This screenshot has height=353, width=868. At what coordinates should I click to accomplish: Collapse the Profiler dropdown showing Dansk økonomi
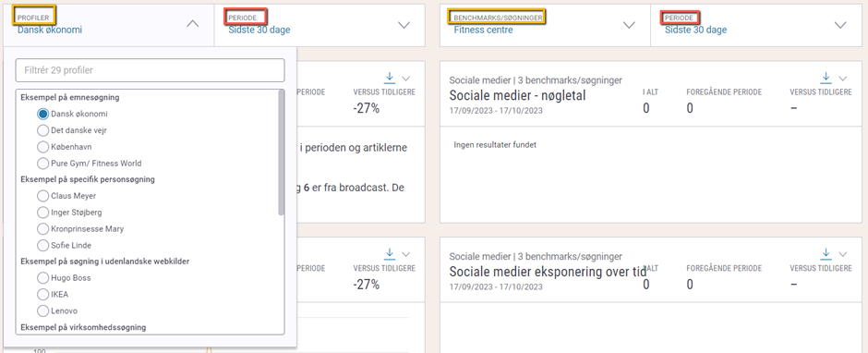192,24
